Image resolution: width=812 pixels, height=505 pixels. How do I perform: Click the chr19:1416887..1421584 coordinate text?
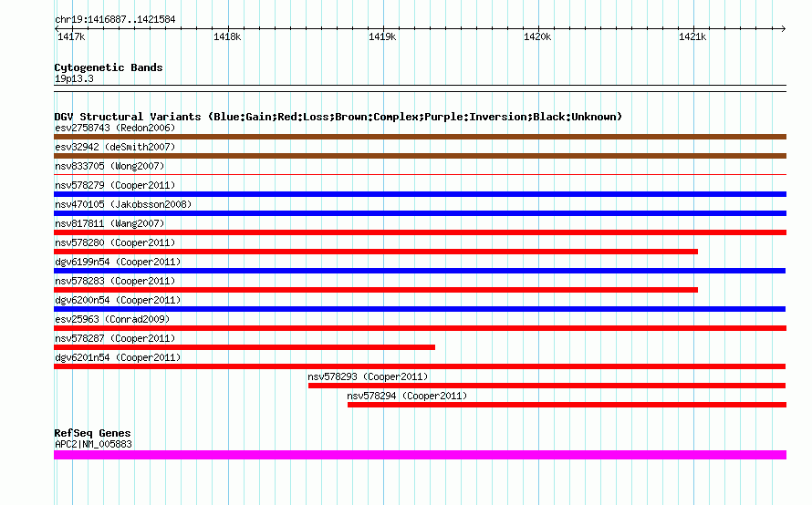click(115, 19)
